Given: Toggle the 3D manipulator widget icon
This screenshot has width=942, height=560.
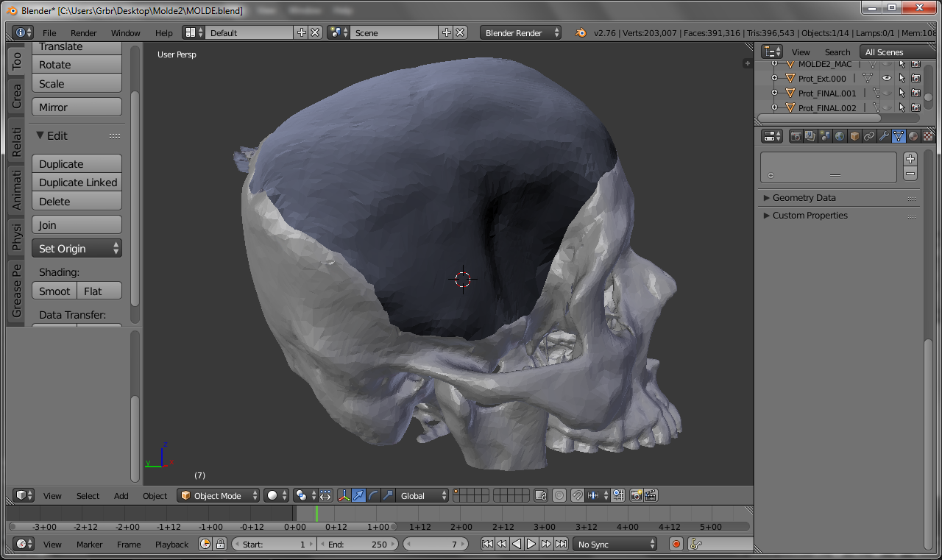Looking at the screenshot, I should click(x=344, y=495).
